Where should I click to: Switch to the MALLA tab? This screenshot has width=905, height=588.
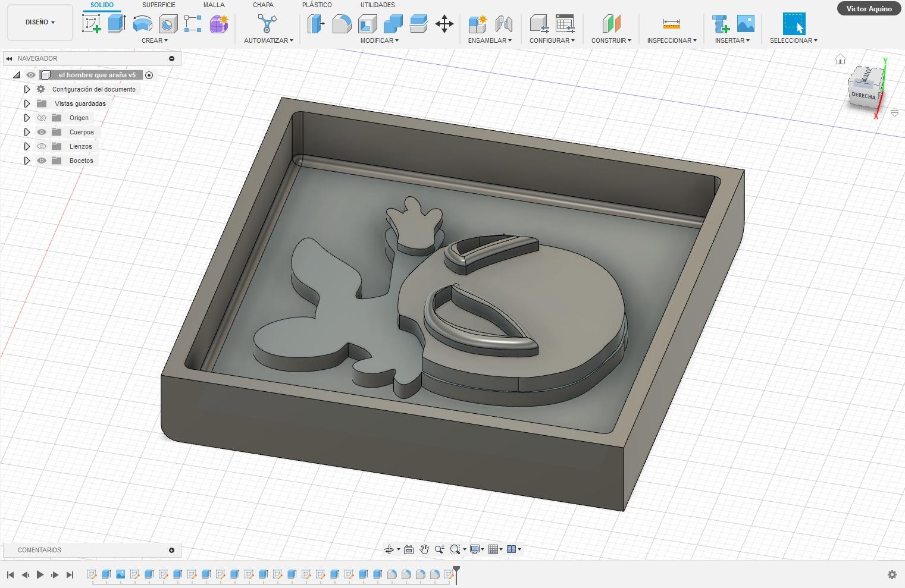(214, 5)
